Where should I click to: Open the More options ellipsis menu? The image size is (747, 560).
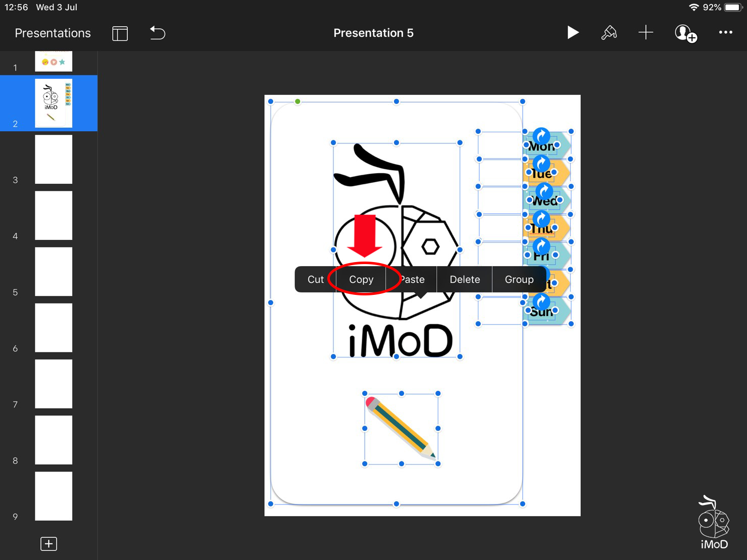tap(725, 33)
